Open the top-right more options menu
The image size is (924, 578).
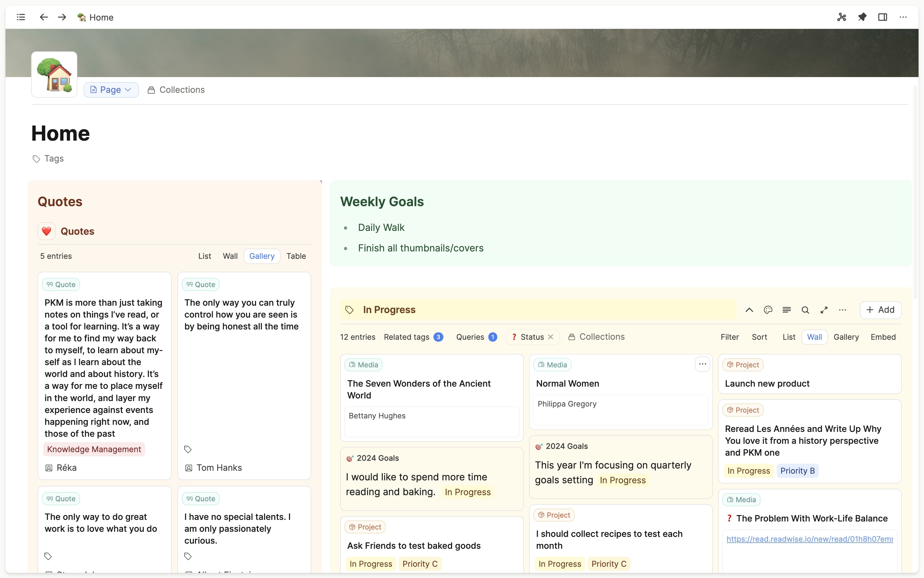903,17
